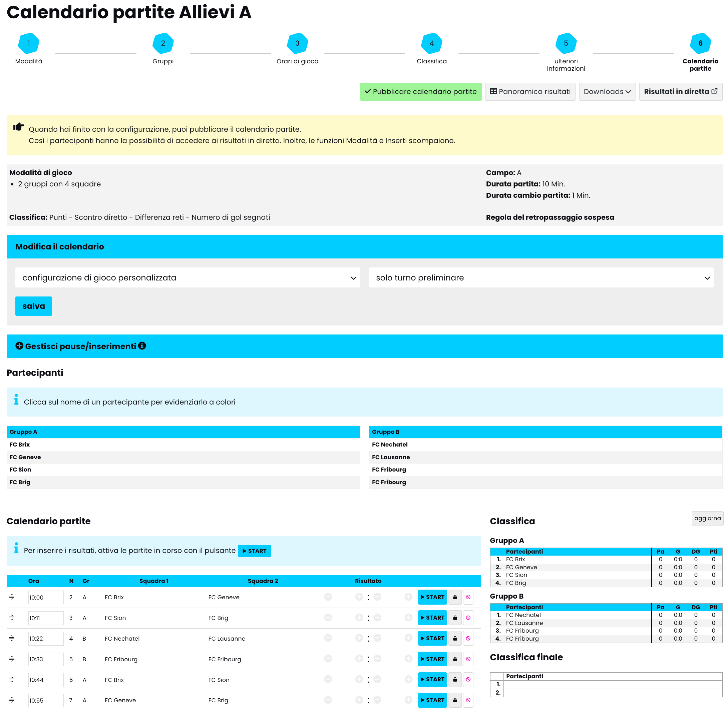Edit the 10:11 match time field
This screenshot has width=728, height=711.
click(45, 618)
